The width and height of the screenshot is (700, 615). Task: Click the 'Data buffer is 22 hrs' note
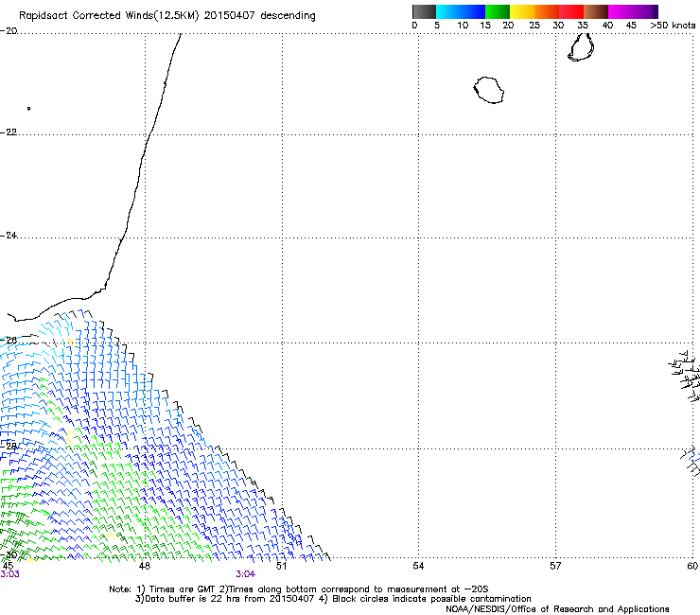click(333, 599)
